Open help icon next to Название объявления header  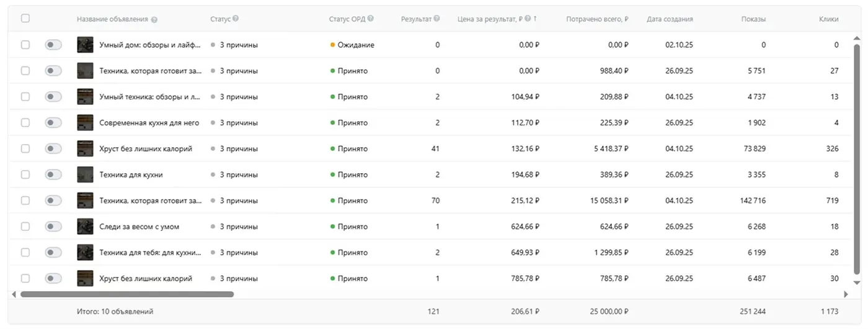pos(154,19)
